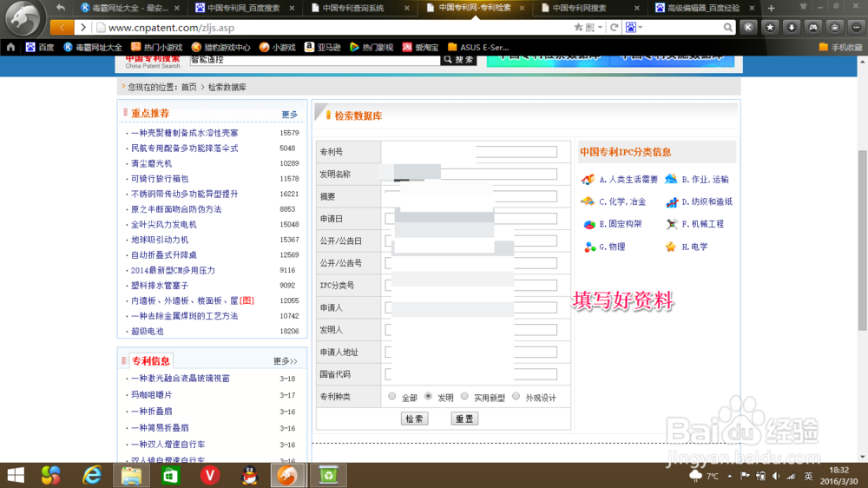The width and height of the screenshot is (868, 488).
Task: Open downloads arrow button in toolbar
Action: (792, 27)
